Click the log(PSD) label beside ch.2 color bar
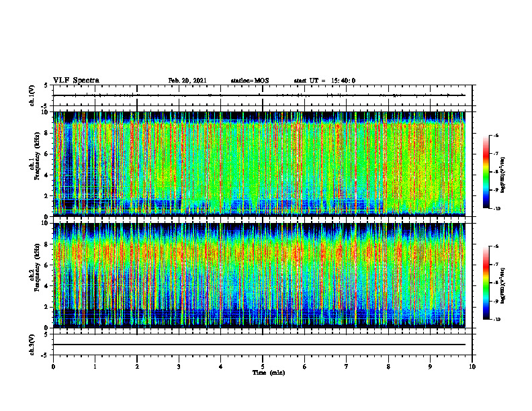 [504, 286]
